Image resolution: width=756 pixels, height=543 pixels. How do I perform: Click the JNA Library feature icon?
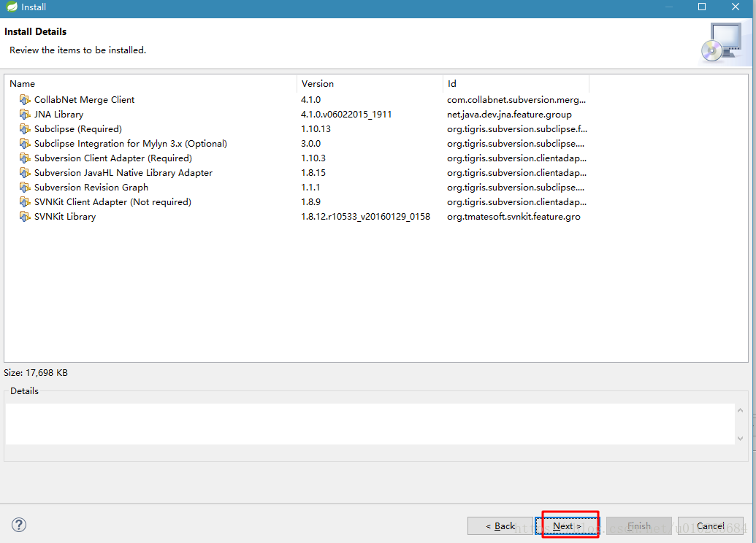25,114
